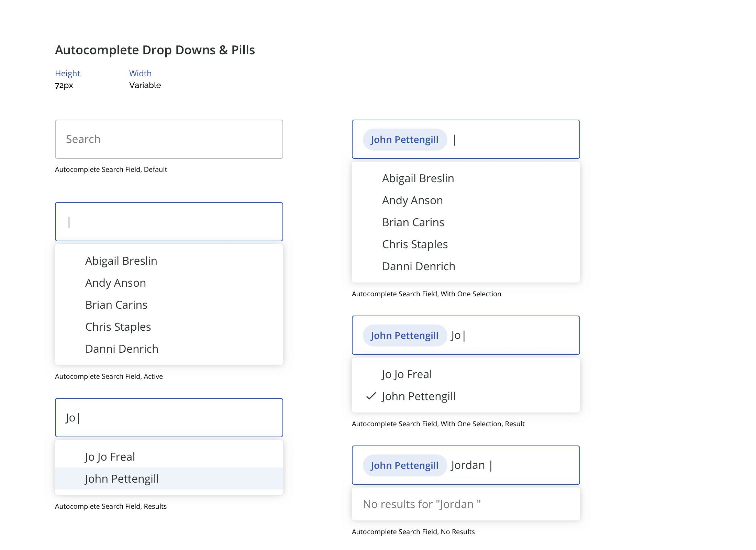756x550 pixels.
Task: Select Chris Staples in Active dropdown list
Action: tap(118, 327)
